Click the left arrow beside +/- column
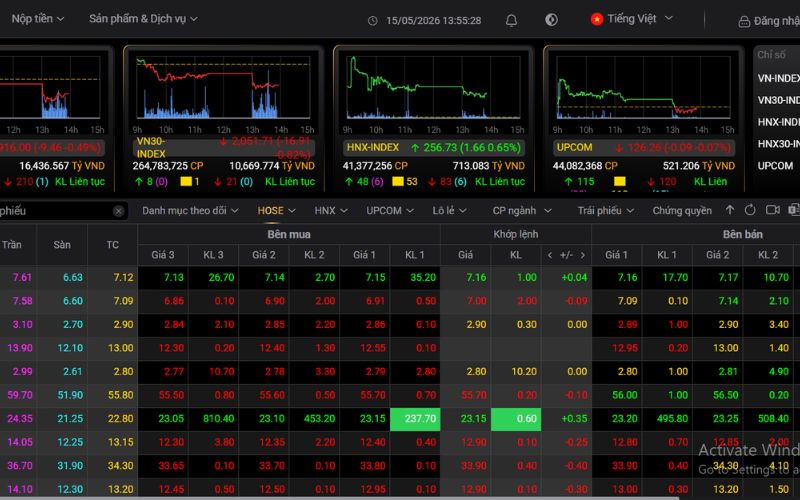 549,255
